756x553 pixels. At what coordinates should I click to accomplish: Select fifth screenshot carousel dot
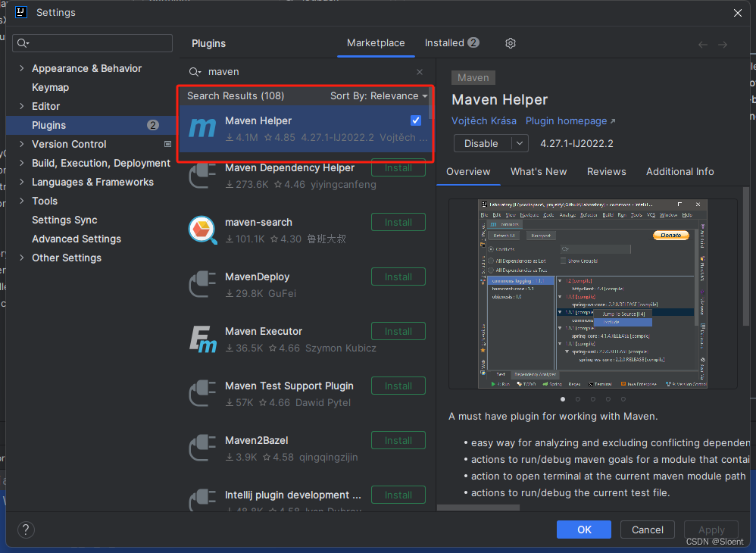tap(623, 399)
